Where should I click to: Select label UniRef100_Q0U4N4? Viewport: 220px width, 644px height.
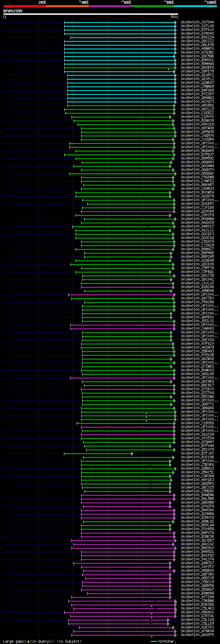click(x=197, y=166)
